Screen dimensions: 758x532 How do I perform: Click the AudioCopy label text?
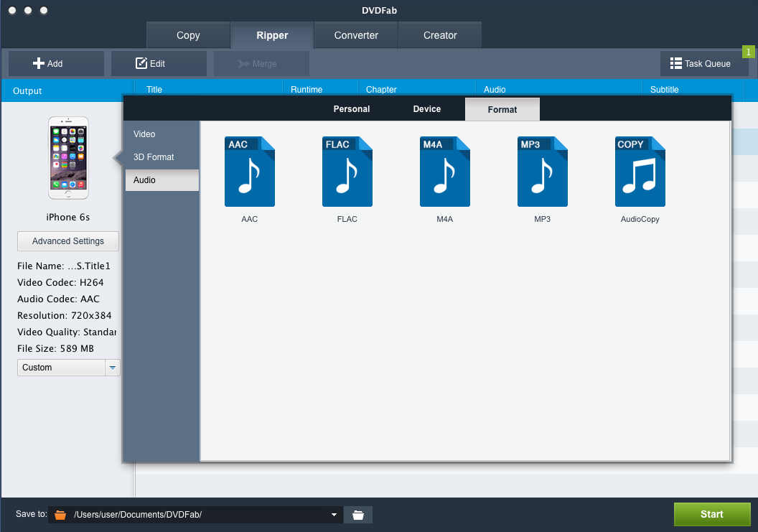640,219
